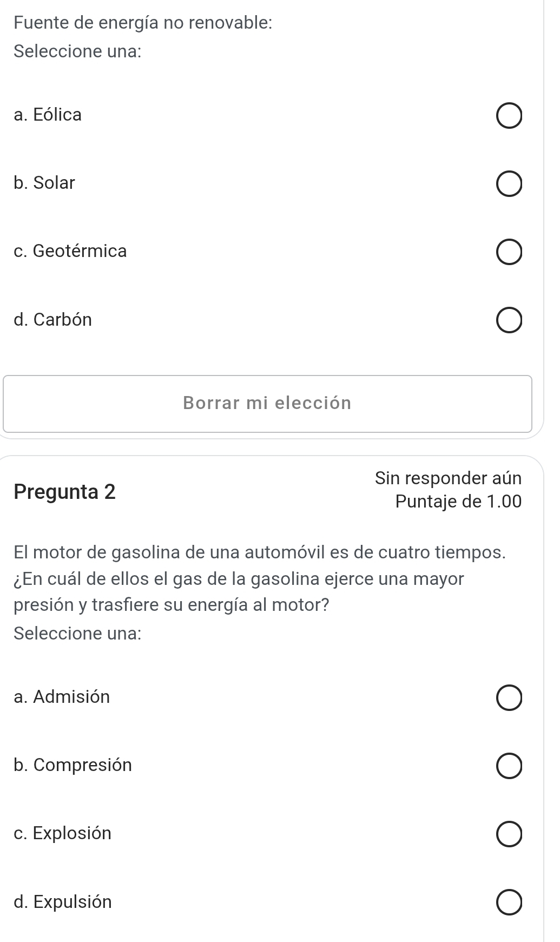Click the 'a. Eólica' answer text
This screenshot has height=942, width=560.
click(48, 115)
